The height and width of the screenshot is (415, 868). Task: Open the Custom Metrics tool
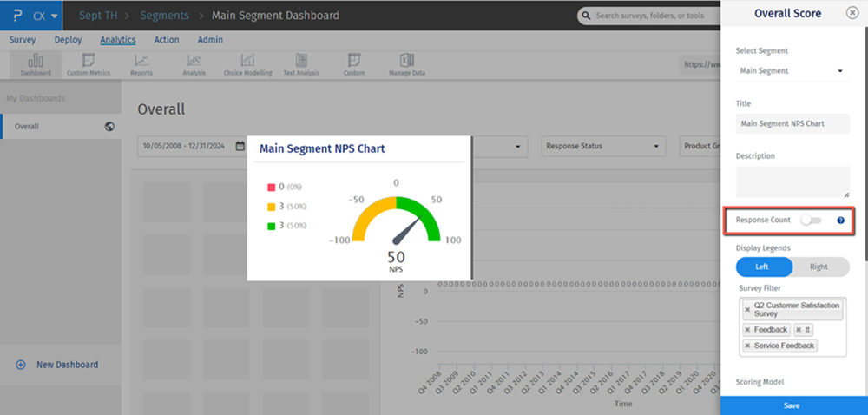pos(88,64)
